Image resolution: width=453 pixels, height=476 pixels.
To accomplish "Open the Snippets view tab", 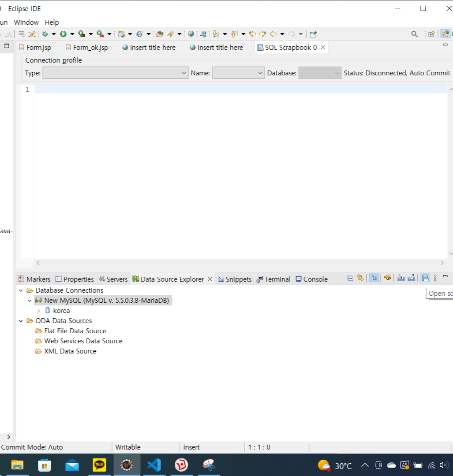I will pos(235,279).
